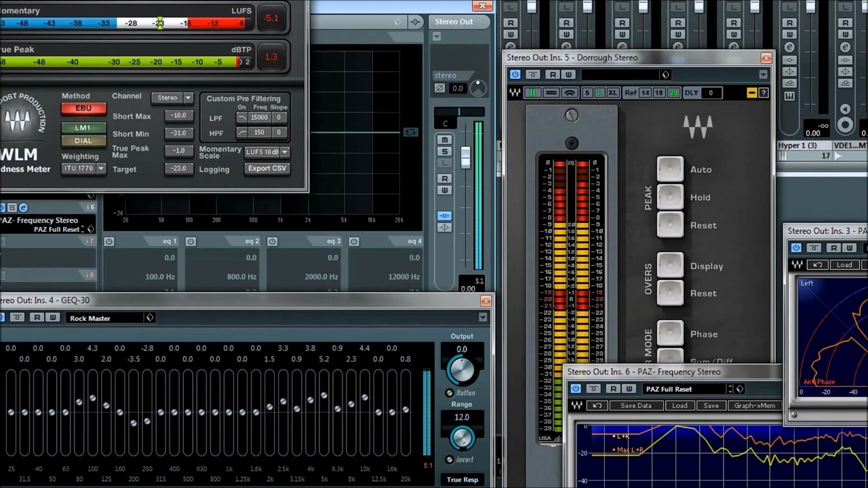Click undo arrow in PAZ Frequency toolbar
Screen dimensions: 868x488
point(597,405)
